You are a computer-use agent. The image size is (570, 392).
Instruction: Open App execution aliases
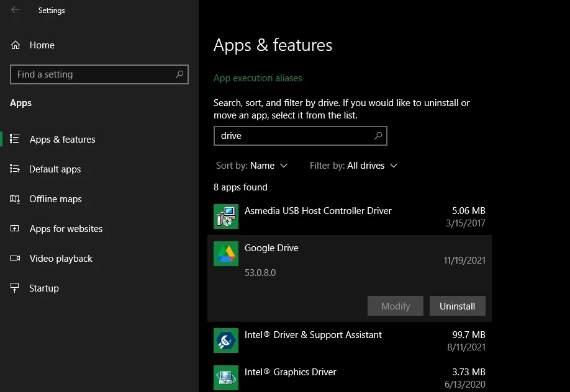click(x=258, y=78)
